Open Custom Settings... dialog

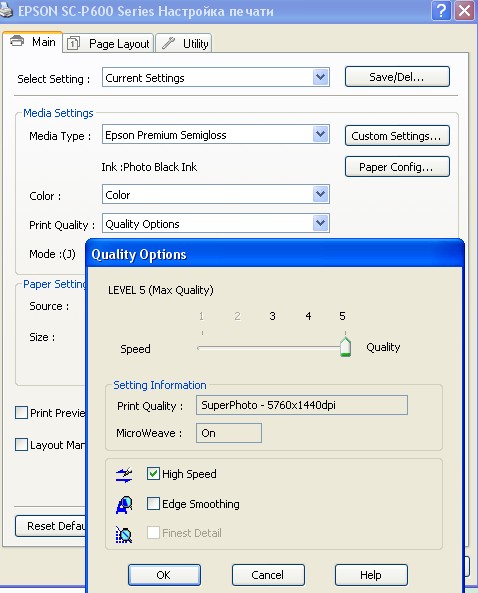pos(397,136)
